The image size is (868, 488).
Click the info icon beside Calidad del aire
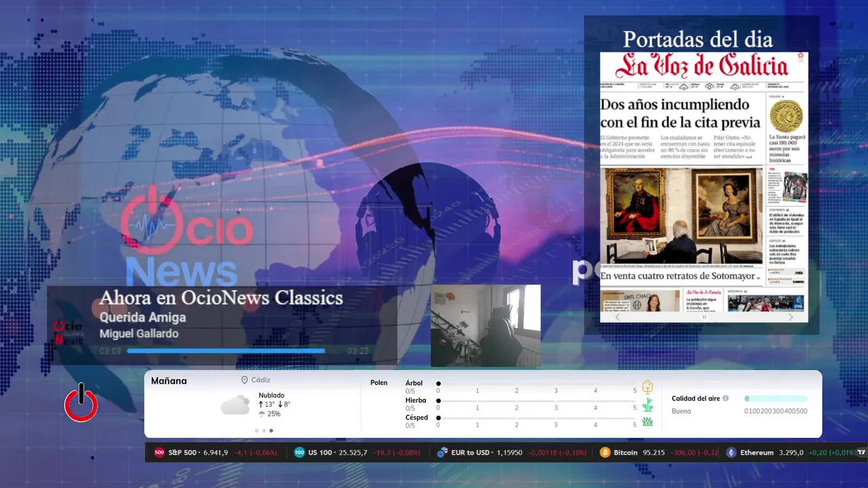coord(726,399)
